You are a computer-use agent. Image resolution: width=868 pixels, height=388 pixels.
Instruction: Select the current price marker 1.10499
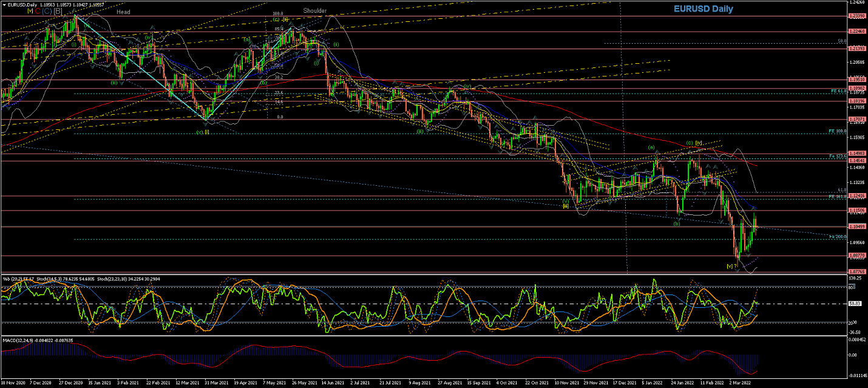857,226
